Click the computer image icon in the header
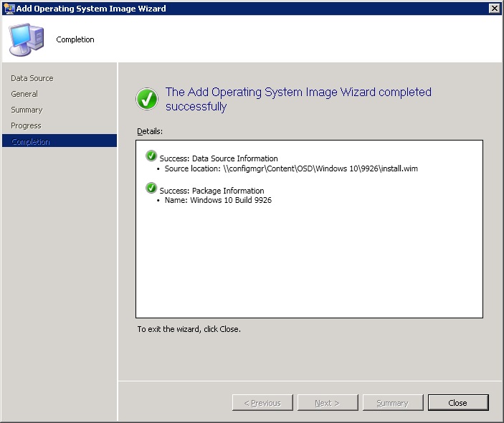Viewport: 504px width, 423px height. 26,39
